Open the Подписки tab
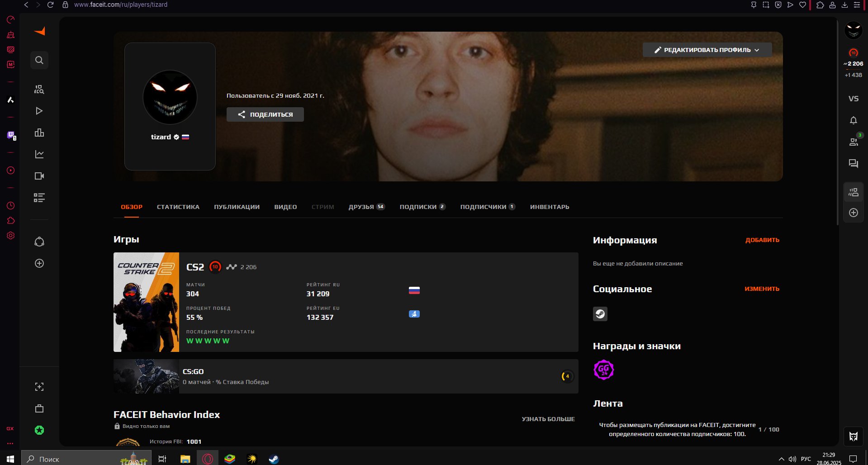Viewport: 868px width, 465px height. [423, 207]
